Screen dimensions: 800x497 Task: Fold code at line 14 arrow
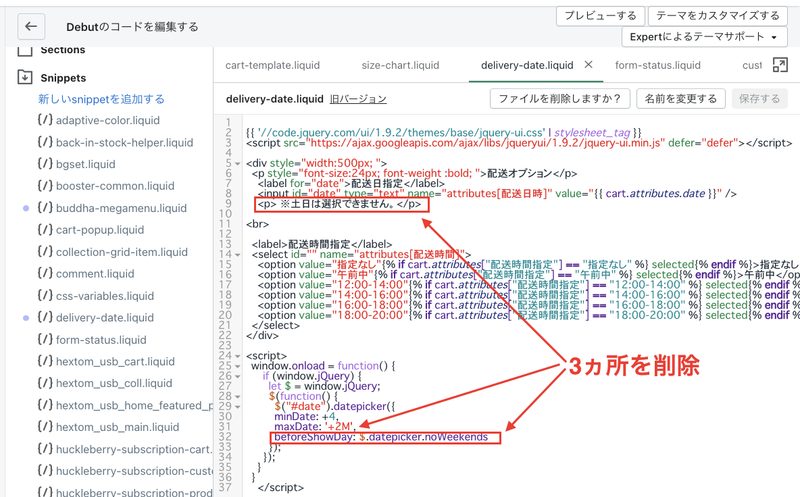click(x=238, y=255)
